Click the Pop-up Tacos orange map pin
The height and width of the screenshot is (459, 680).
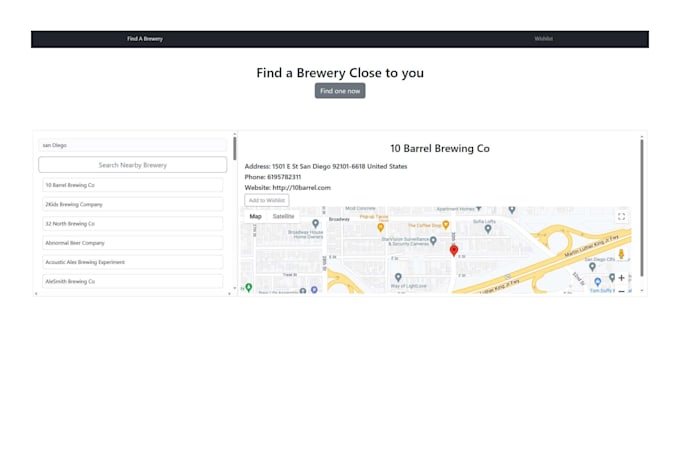click(380, 227)
